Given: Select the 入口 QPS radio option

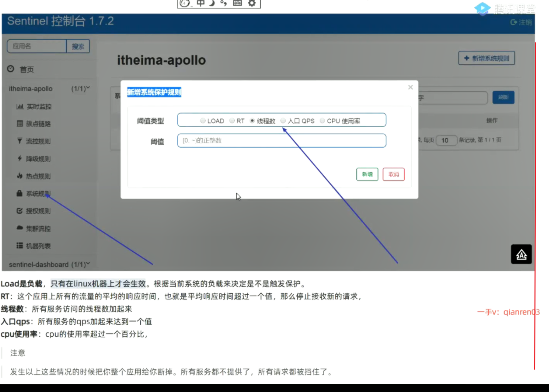Looking at the screenshot, I should coord(283,121).
